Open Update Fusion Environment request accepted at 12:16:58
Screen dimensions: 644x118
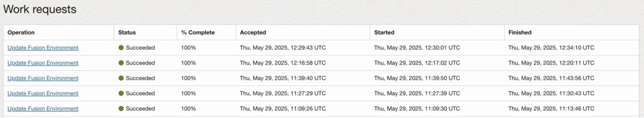43,63
